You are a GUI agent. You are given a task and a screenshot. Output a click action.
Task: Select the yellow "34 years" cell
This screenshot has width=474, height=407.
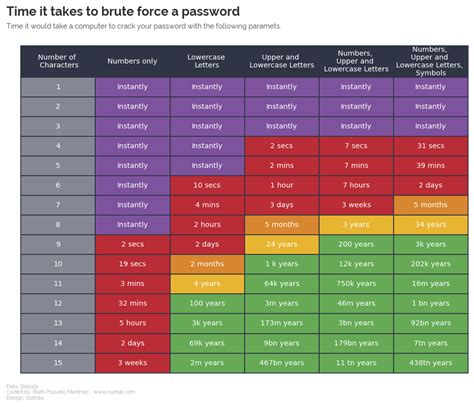(431, 225)
